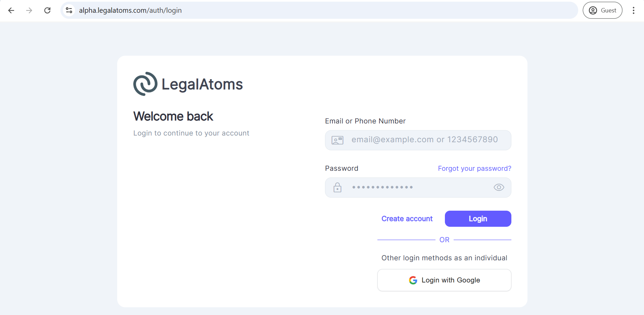Screen dimensions: 644x315
Task: Click the purple Login button
Action: (478, 219)
